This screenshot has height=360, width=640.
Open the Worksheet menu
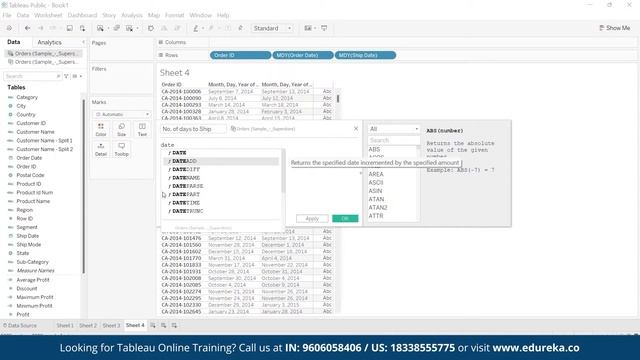[x=48, y=15]
